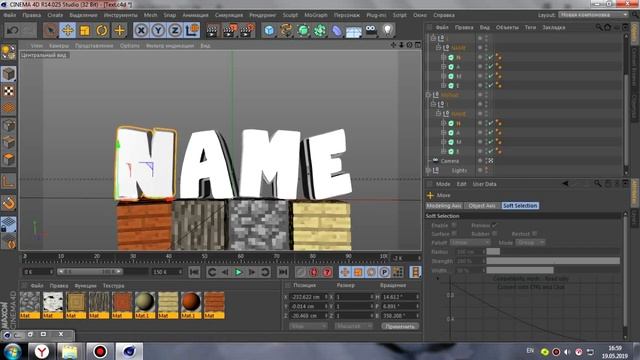Screen dimensions: 640x360
Task: Adjust the Strength slider bar
Action: tap(553, 261)
